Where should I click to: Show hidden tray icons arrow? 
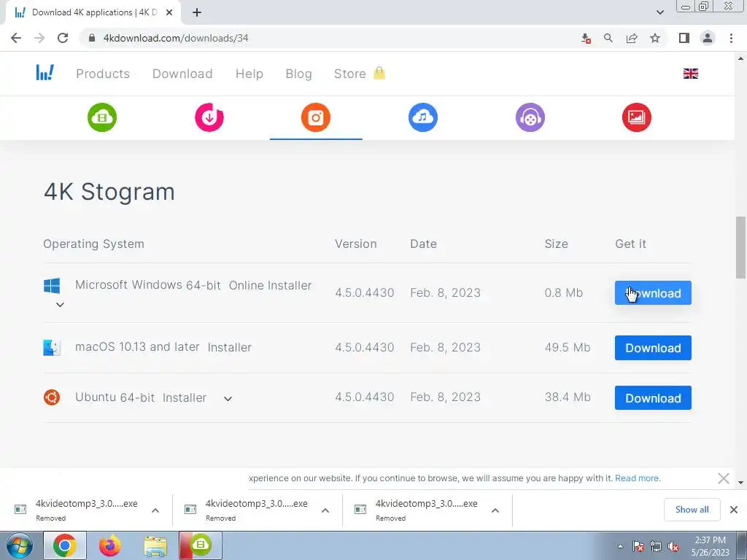620,547
